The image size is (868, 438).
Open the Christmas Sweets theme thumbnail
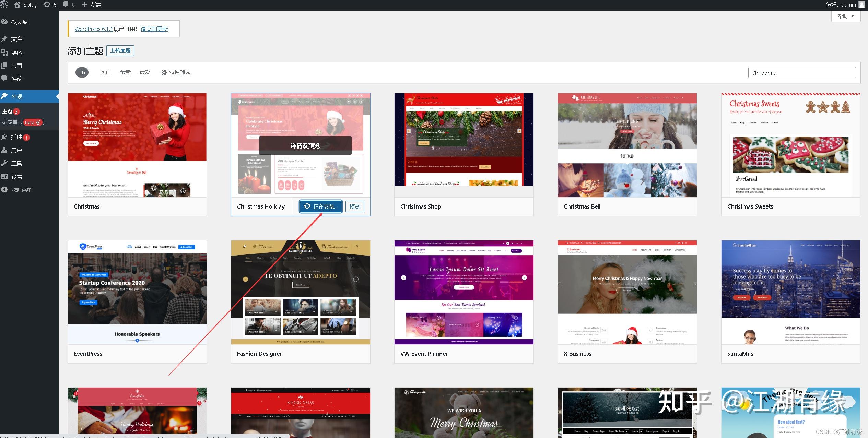tap(790, 145)
